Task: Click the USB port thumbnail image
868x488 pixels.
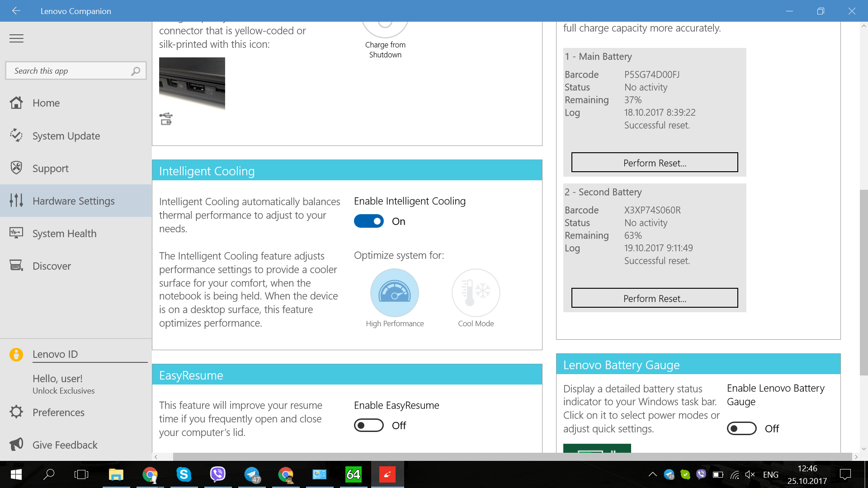Action: tap(192, 83)
